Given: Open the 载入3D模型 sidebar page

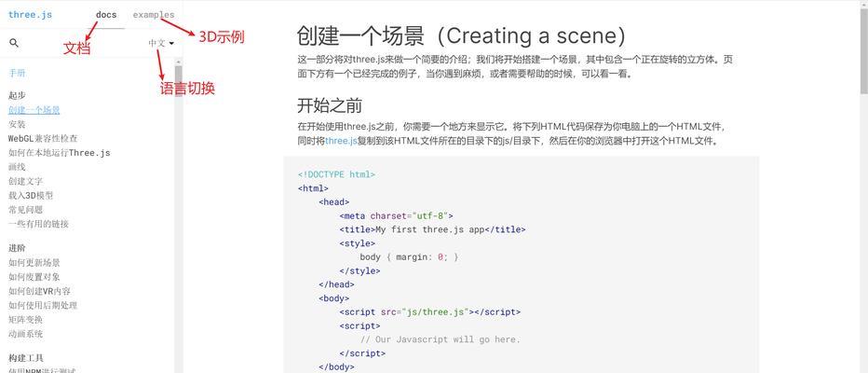Looking at the screenshot, I should tap(31, 196).
